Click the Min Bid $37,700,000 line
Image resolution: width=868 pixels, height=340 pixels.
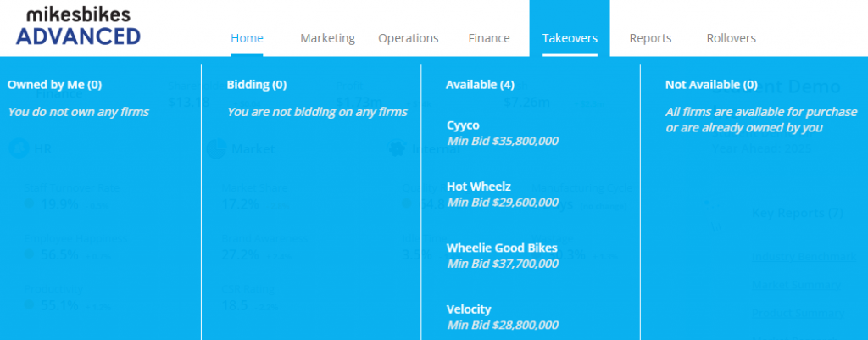pos(503,264)
